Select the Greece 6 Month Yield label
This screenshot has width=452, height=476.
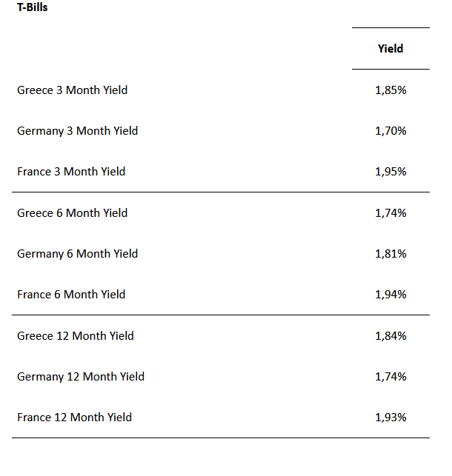[x=73, y=213]
